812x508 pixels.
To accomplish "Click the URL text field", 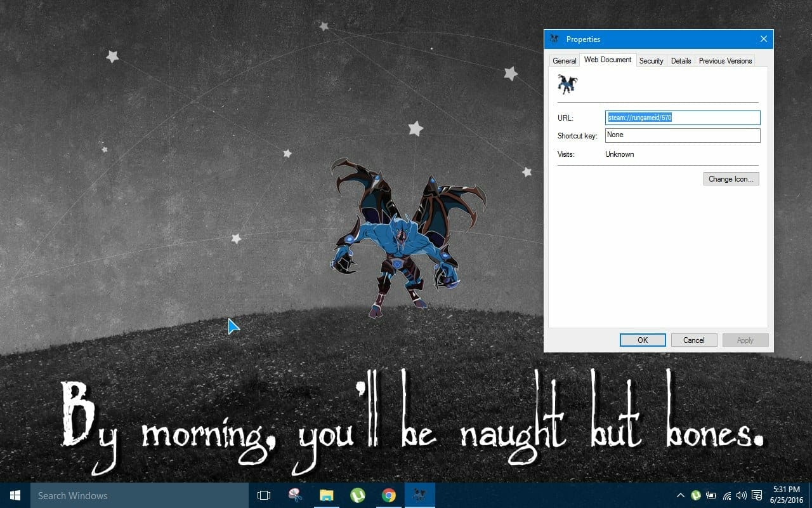I will tap(682, 118).
